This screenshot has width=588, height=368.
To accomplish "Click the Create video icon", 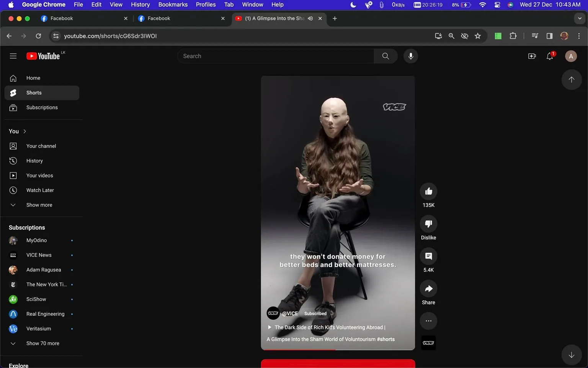I will coord(532,56).
